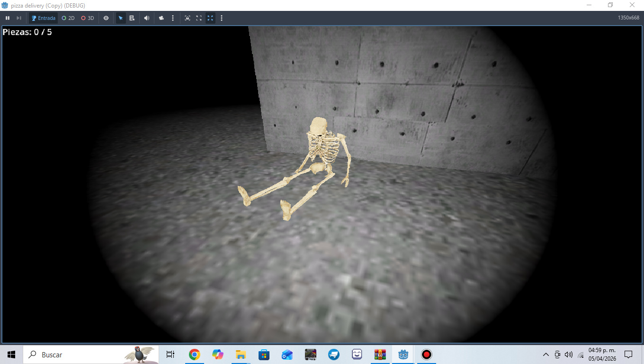Open network Wi-Fi settings in tray

coord(581,355)
